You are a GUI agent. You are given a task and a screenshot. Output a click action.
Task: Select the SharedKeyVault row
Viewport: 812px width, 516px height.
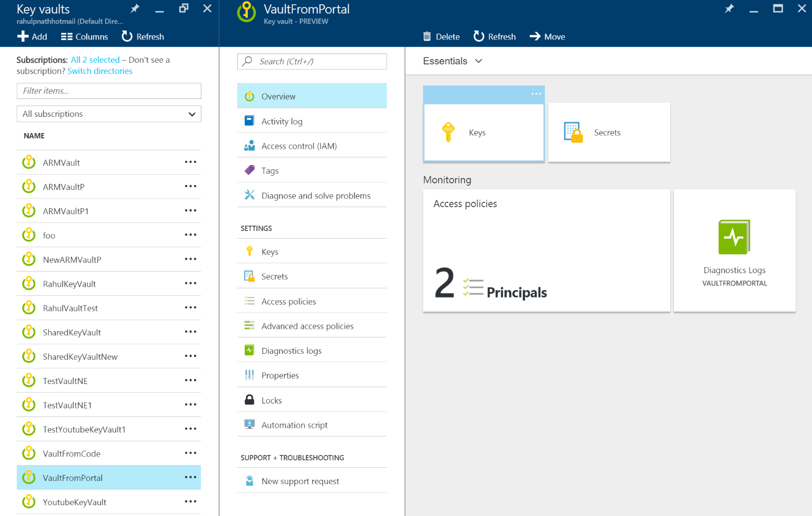click(109, 332)
